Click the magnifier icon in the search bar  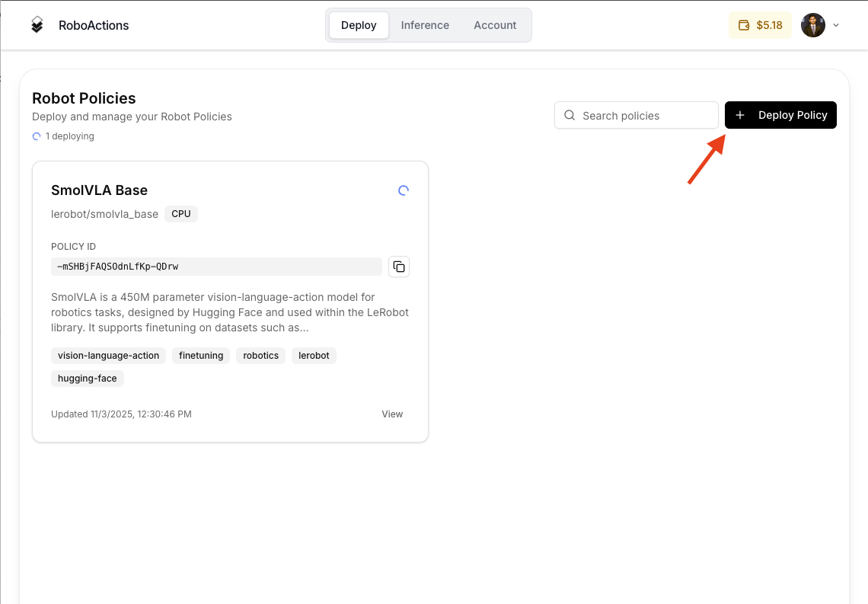tap(570, 115)
